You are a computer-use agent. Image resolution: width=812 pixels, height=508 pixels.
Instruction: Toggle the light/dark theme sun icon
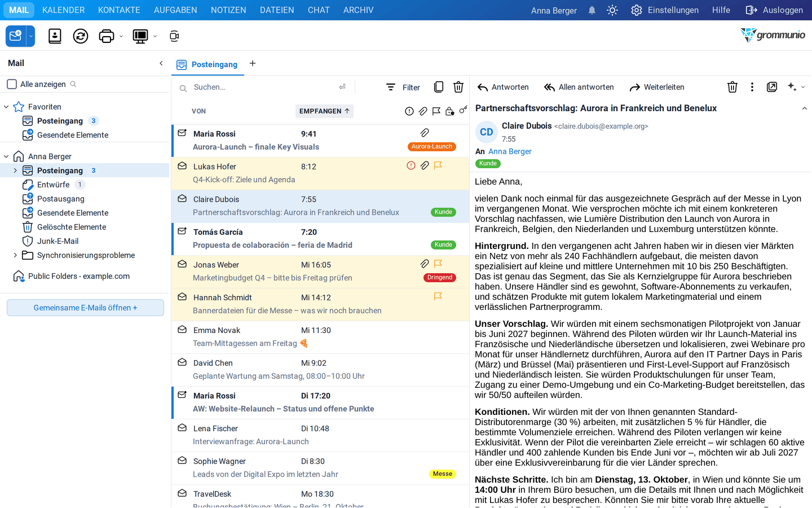[x=612, y=10]
